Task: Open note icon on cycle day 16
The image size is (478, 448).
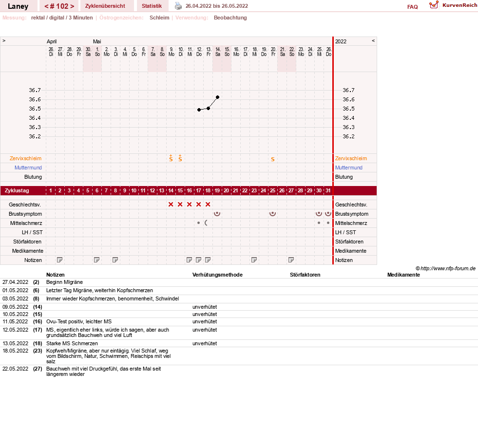Action: pyautogui.click(x=190, y=260)
